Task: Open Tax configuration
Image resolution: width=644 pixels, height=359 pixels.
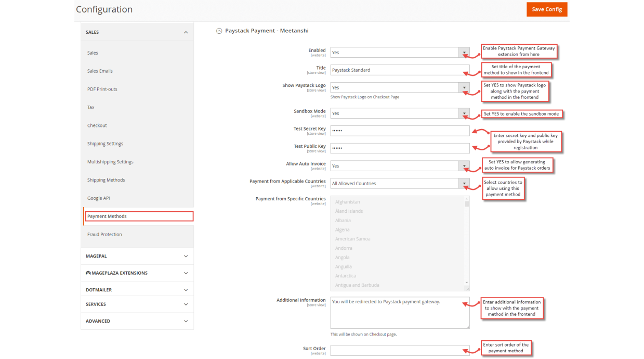Action: coord(91,108)
